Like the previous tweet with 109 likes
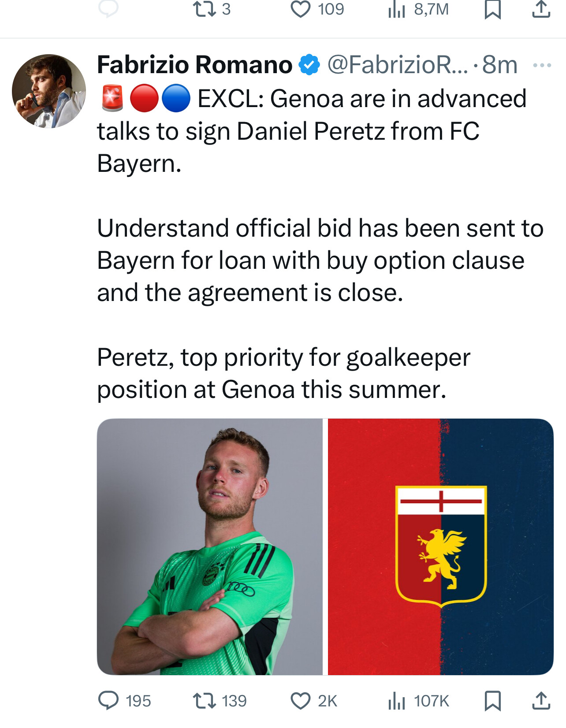The width and height of the screenshot is (566, 728). pos(301,9)
